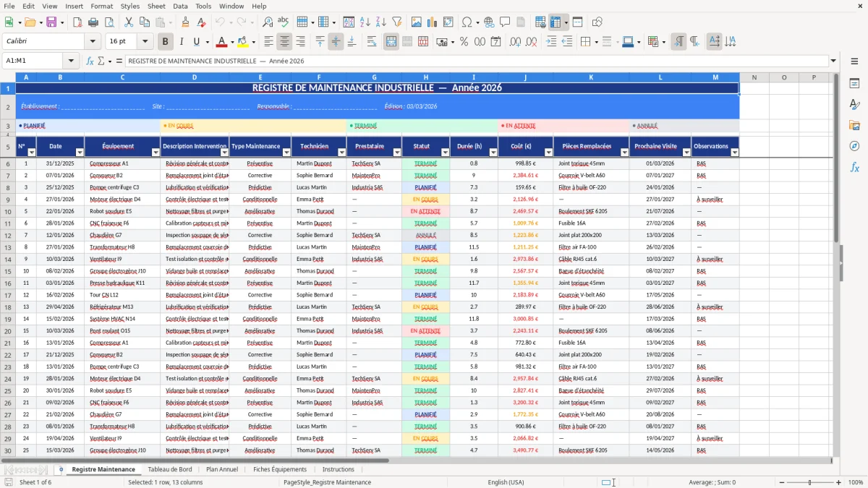
Task: Toggle the AutoFilter icon
Action: [397, 22]
